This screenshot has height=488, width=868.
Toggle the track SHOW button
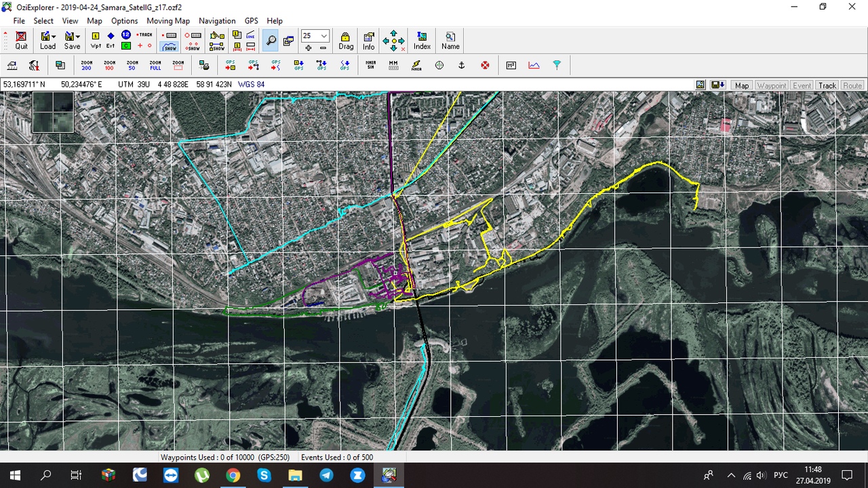click(x=170, y=46)
